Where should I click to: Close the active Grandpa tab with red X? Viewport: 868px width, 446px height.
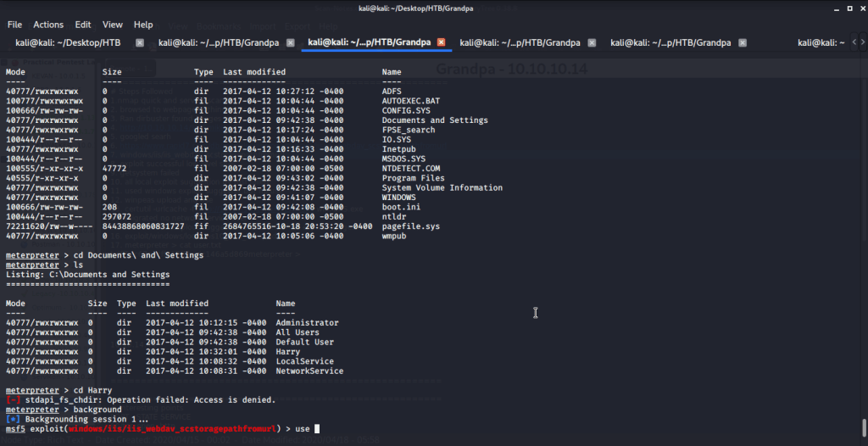coord(441,42)
